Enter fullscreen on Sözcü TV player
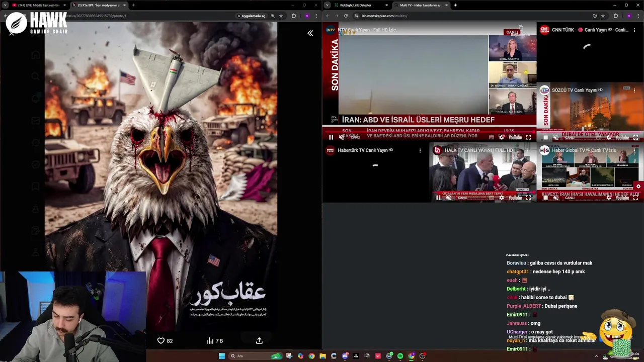644x362 pixels. point(635,137)
